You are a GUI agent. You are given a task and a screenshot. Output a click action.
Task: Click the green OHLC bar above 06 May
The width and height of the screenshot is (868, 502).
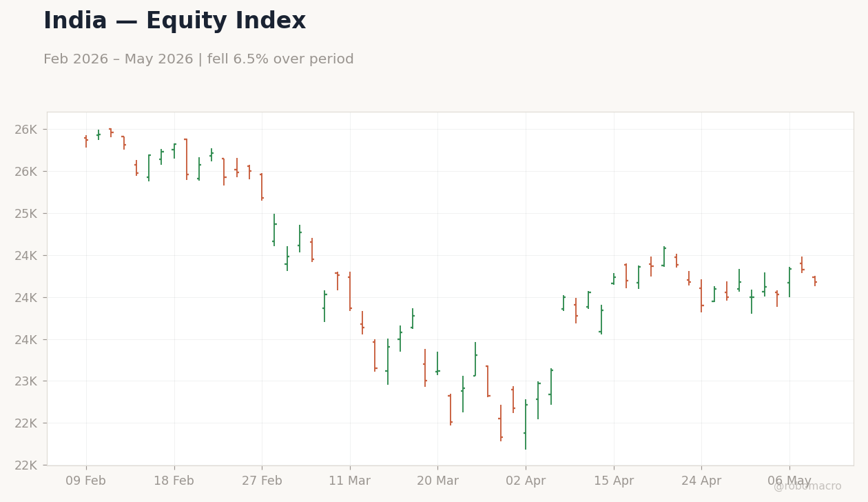(789, 282)
